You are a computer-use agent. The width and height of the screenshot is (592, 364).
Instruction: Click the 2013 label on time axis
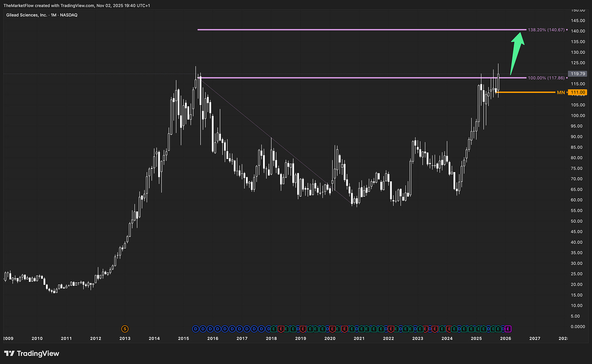coord(125,338)
